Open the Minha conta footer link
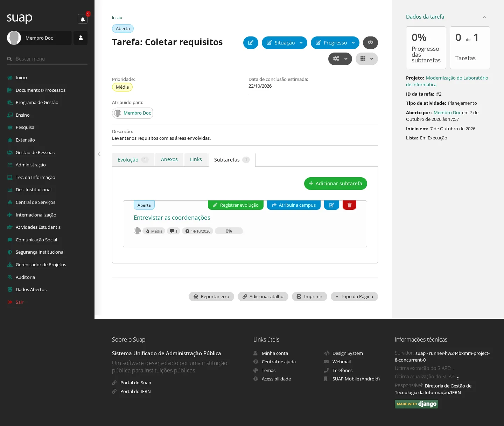 (275, 353)
